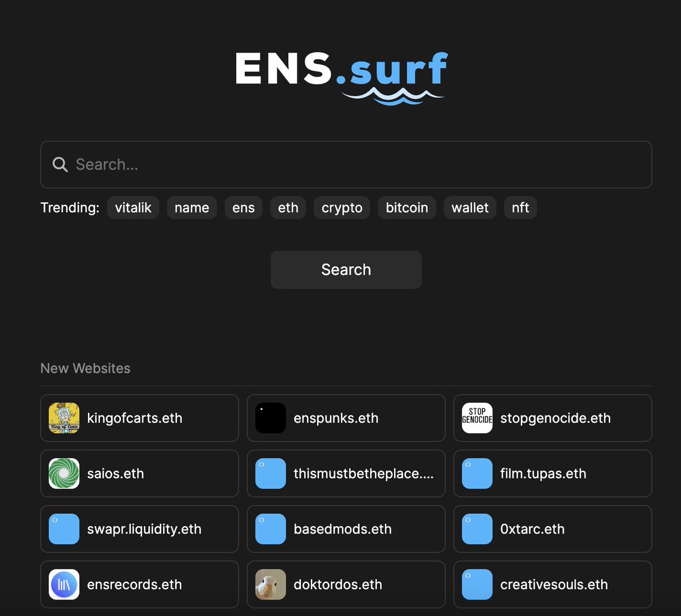The height and width of the screenshot is (616, 681).
Task: Click the doktordos.eth duck avatar
Action: 270,584
